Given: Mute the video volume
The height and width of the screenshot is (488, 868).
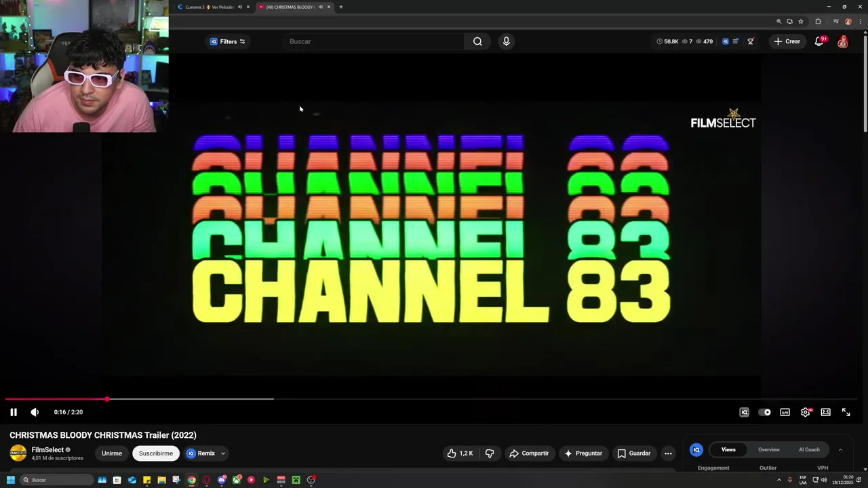Looking at the screenshot, I should pos(35,412).
